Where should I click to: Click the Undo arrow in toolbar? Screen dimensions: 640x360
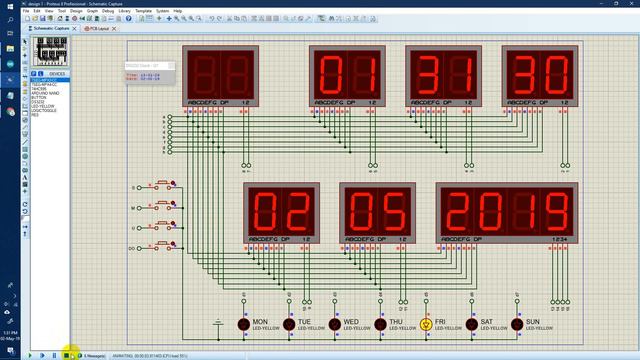coord(211,19)
